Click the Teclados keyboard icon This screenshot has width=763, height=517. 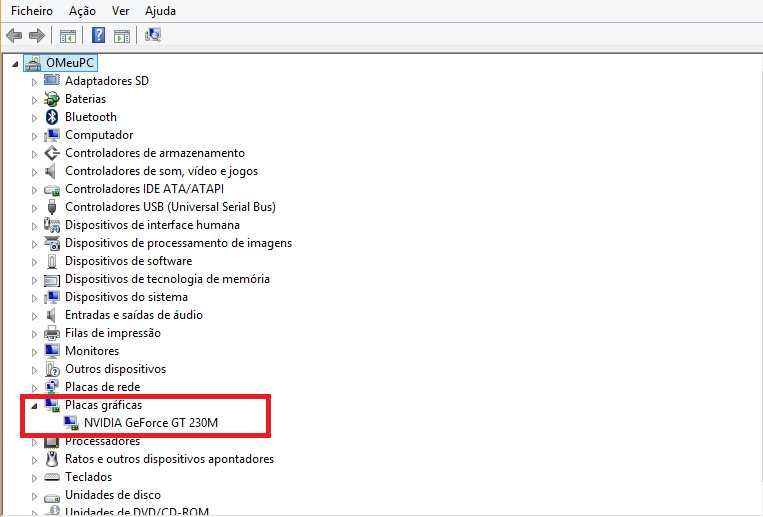coord(52,478)
